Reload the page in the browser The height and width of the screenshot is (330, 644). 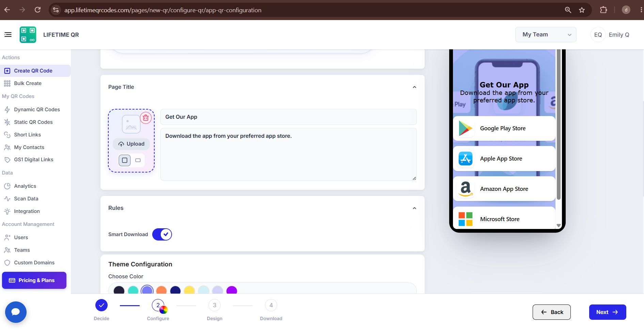tap(37, 10)
